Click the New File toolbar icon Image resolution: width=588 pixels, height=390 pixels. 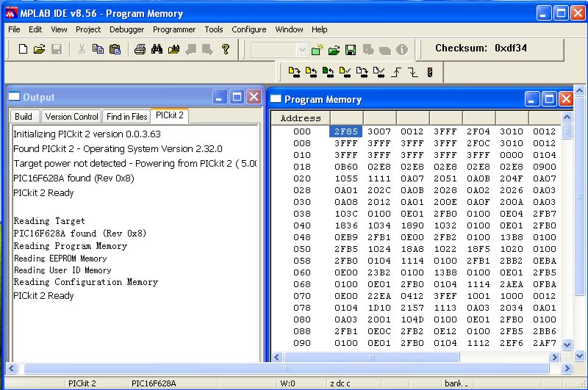[23, 49]
